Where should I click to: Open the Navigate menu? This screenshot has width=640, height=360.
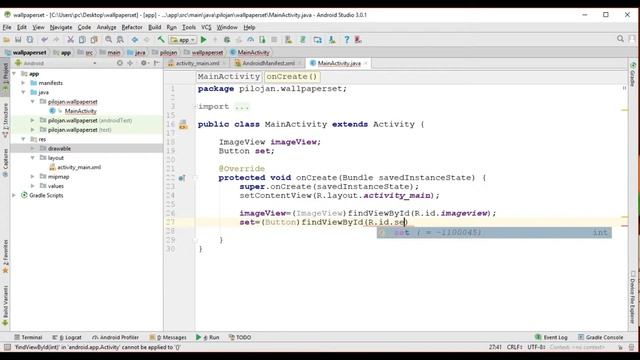[61, 27]
